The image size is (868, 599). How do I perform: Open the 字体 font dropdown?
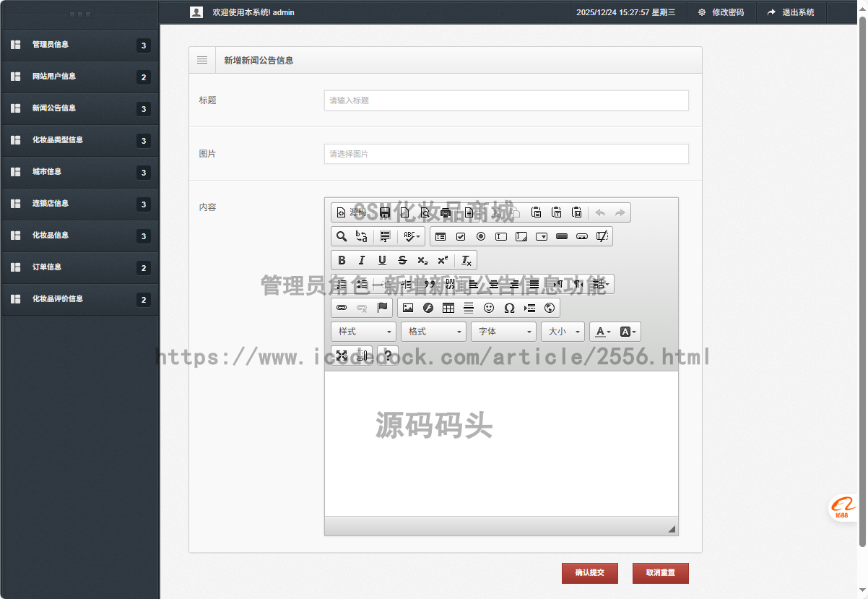pyautogui.click(x=503, y=332)
